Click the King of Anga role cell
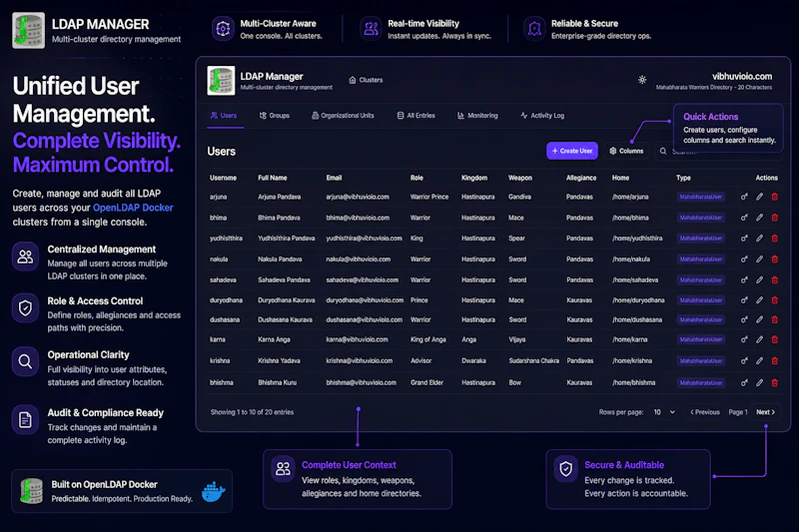Screen dimensions: 799x532 tap(428, 339)
